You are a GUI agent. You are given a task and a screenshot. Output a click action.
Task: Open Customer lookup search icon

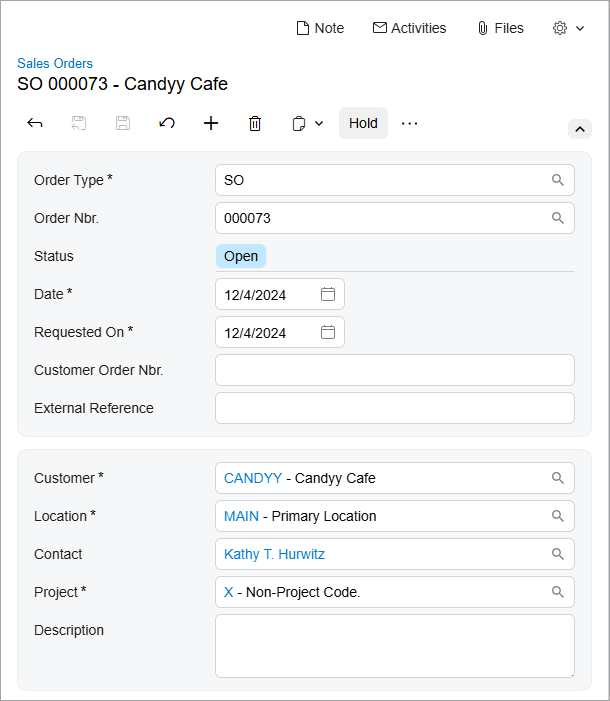558,478
